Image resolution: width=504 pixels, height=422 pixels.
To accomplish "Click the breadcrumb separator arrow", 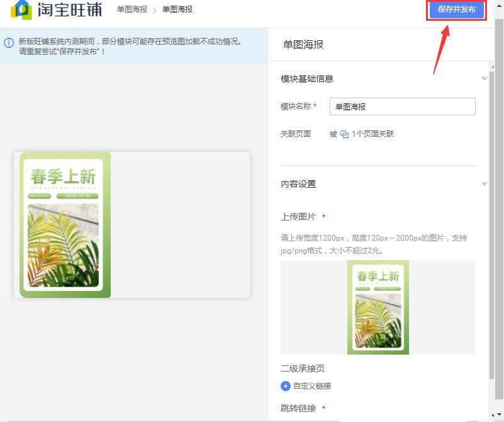I will click(157, 10).
